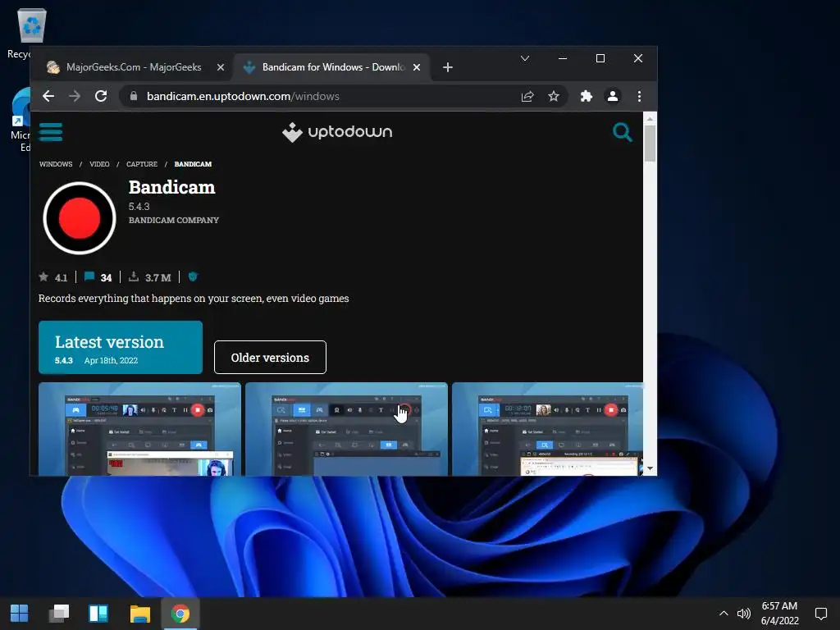Click the Latest version download button
Viewport: 840px width, 630px height.
(x=121, y=347)
